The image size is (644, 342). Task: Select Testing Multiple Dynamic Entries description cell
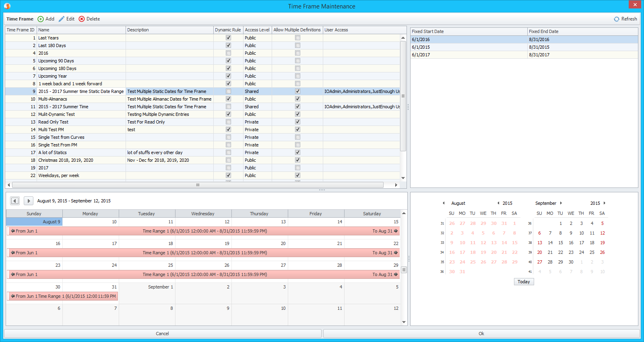coord(169,114)
